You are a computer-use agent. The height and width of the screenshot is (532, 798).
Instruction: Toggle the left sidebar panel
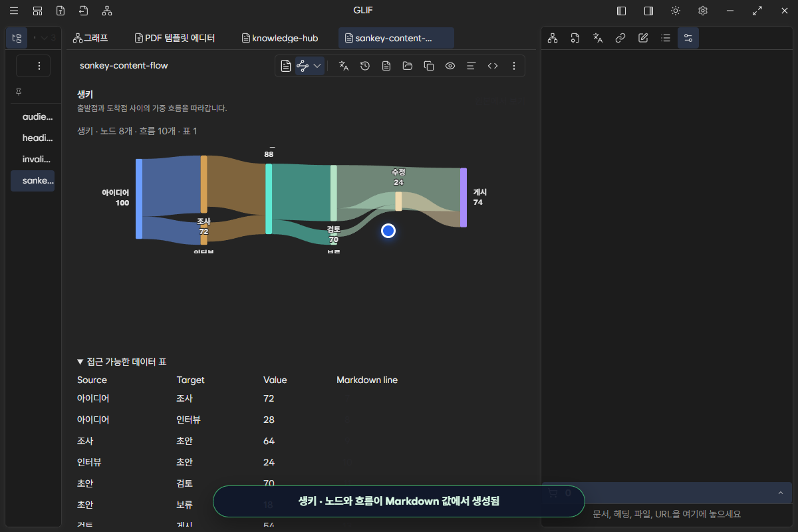pyautogui.click(x=622, y=11)
